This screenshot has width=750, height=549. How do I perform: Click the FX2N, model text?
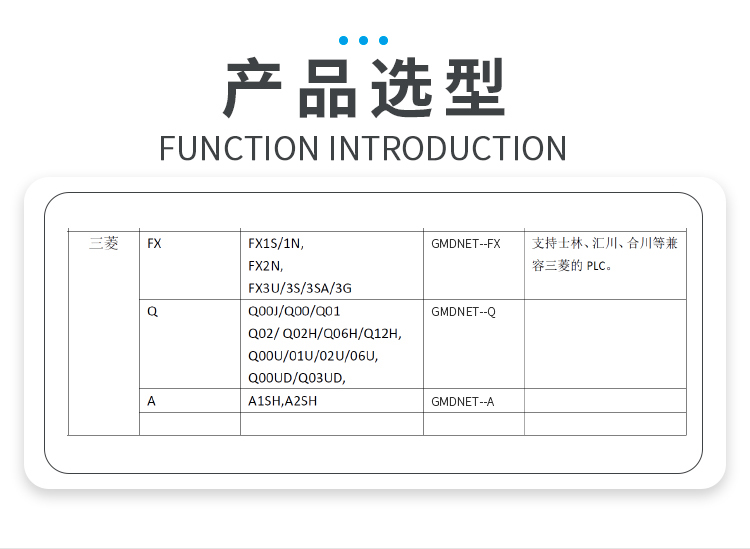(265, 266)
